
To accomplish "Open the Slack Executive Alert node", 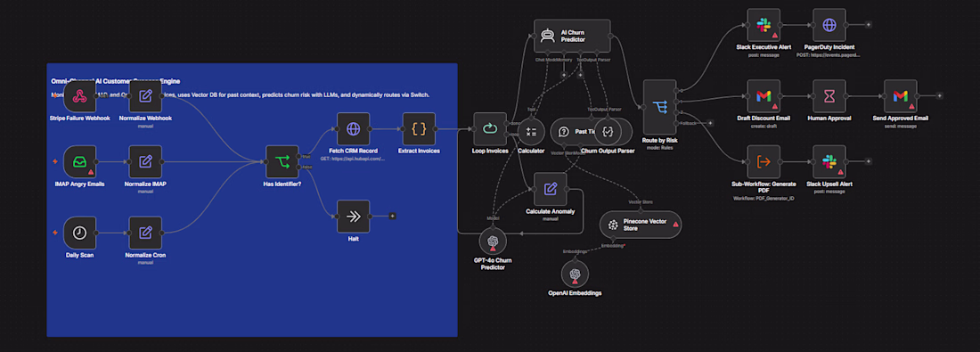I will (x=764, y=25).
